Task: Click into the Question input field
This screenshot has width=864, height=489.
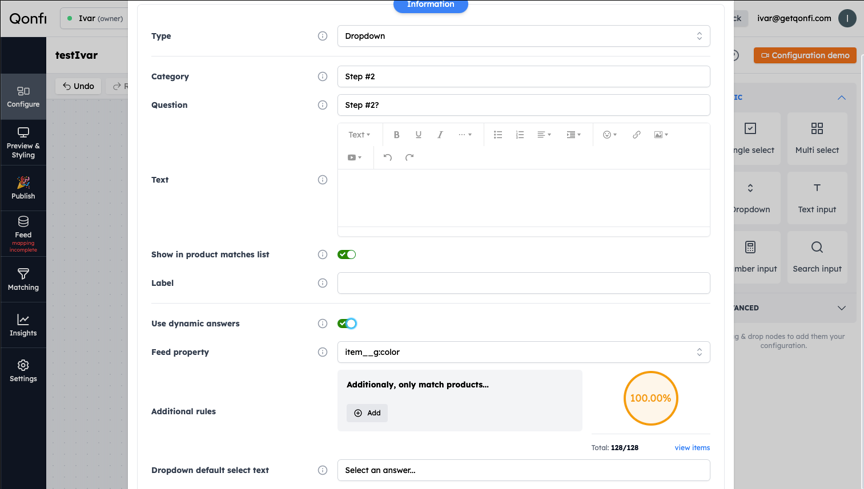Action: (x=523, y=105)
